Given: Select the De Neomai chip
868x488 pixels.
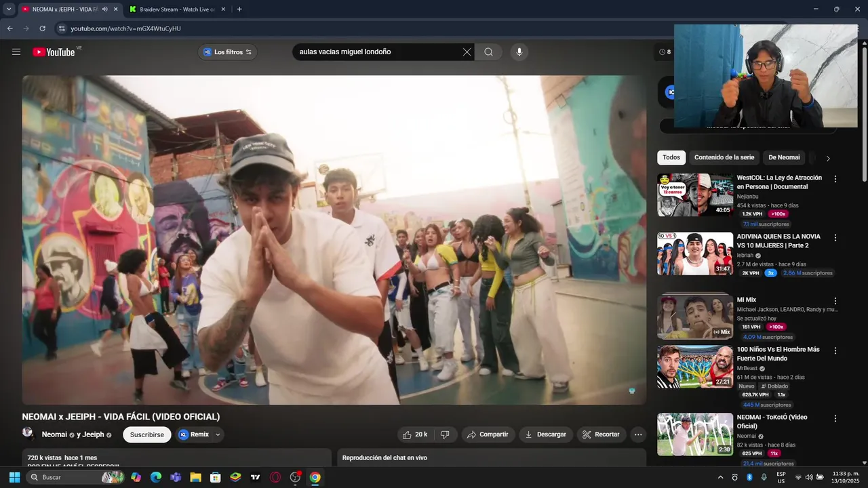Looking at the screenshot, I should tap(784, 157).
